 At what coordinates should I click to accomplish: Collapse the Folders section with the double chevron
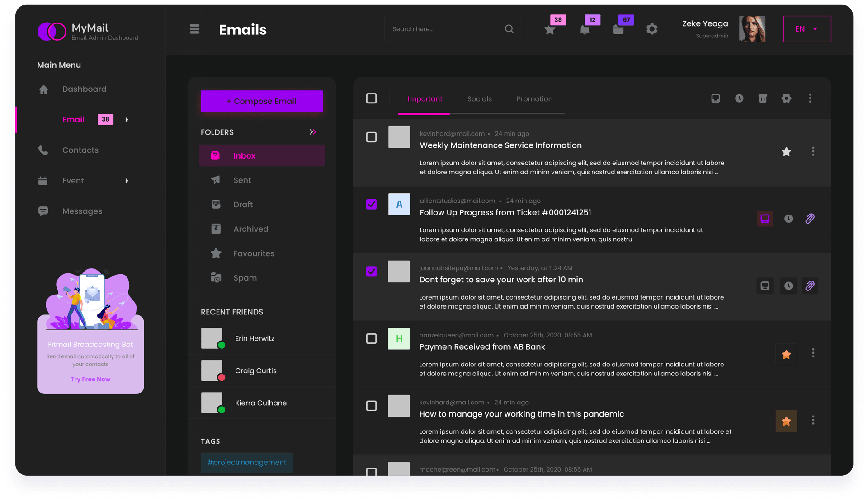pyautogui.click(x=312, y=132)
